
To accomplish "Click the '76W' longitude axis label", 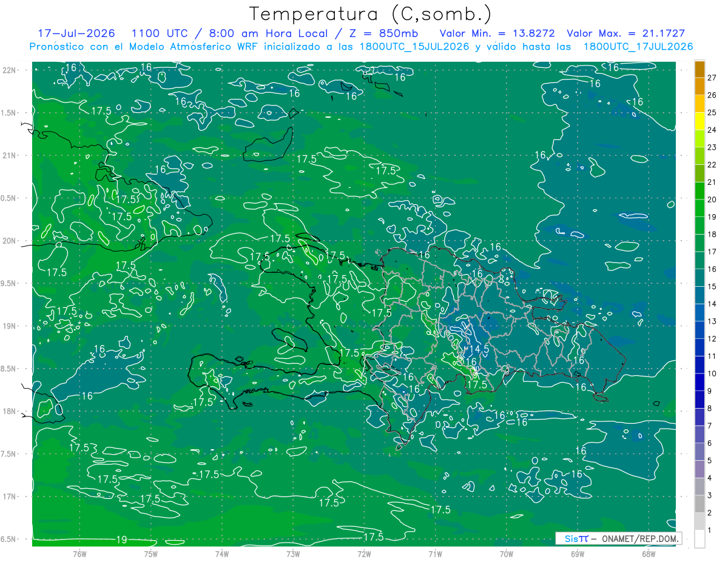I will pos(79,554).
